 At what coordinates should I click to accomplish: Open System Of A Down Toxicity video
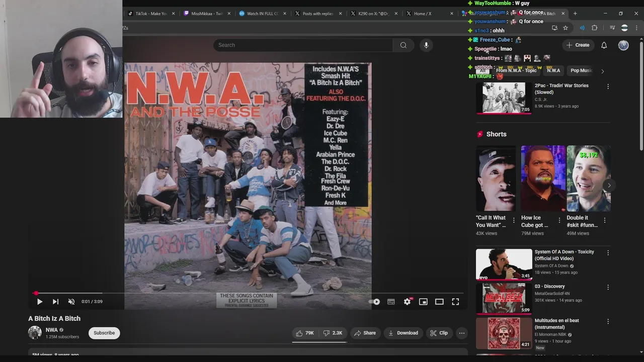click(x=504, y=264)
